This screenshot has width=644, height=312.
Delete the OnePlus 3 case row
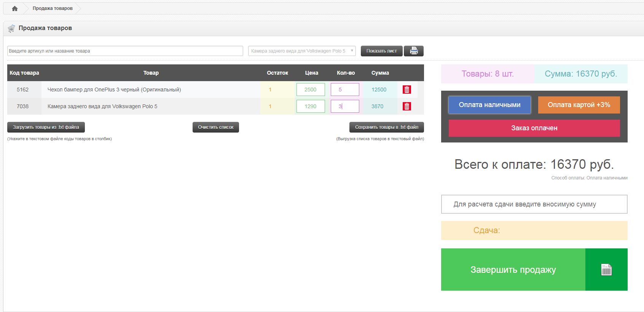(406, 90)
